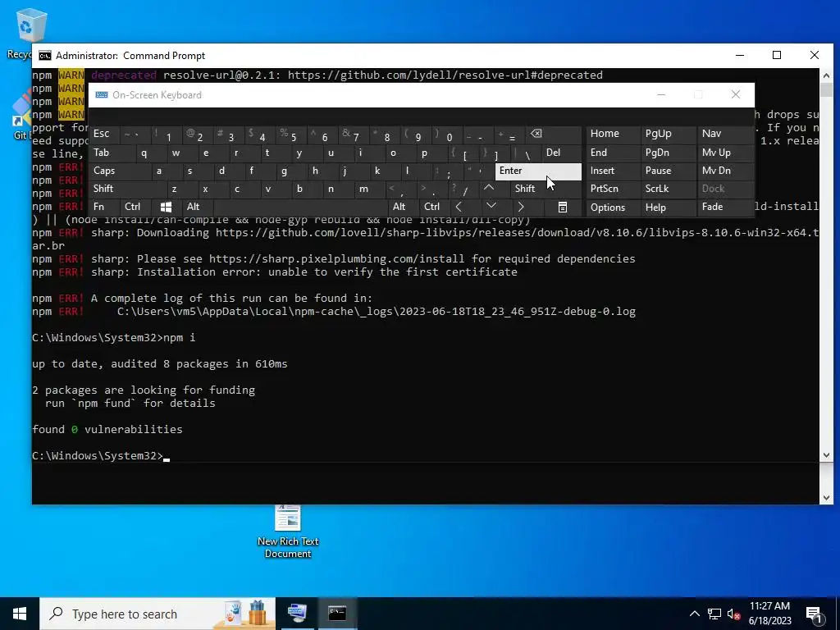Click the End key

tap(613, 153)
